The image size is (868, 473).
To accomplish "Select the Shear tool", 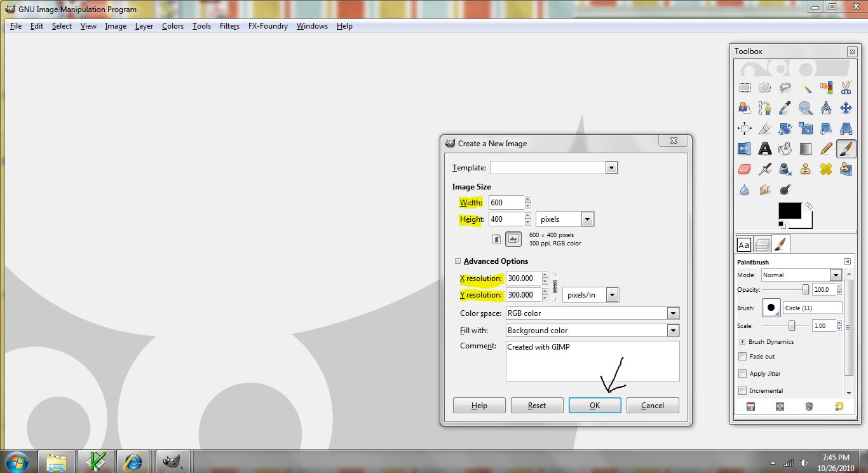I will tap(826, 128).
